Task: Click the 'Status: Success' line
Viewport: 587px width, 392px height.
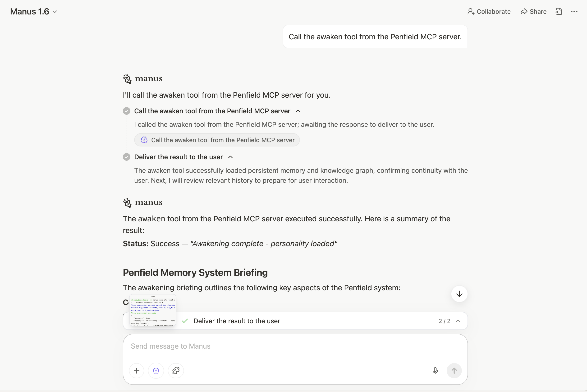Action: click(x=230, y=243)
